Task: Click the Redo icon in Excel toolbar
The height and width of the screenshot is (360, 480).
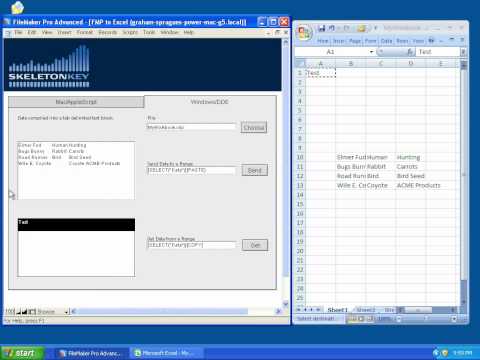Action: point(347,29)
